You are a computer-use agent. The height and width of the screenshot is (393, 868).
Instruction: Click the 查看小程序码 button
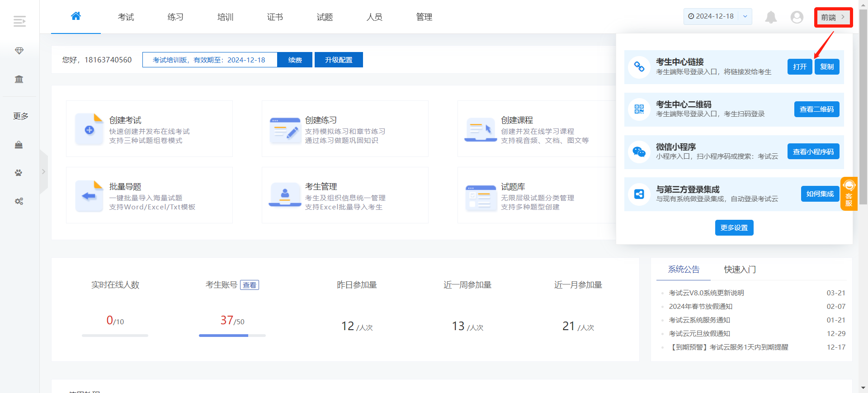coord(813,152)
